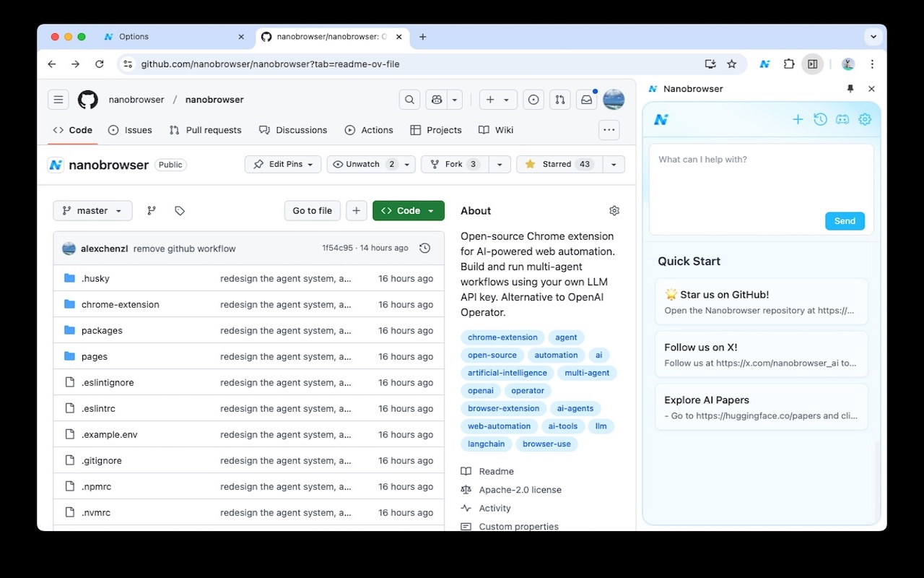
Task: Click the search icon in the GitHub header
Action: tap(409, 99)
